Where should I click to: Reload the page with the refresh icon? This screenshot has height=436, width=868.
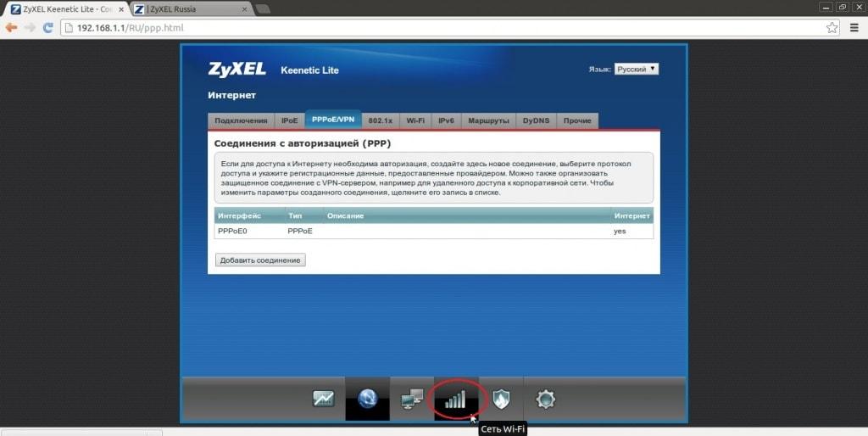click(x=47, y=28)
